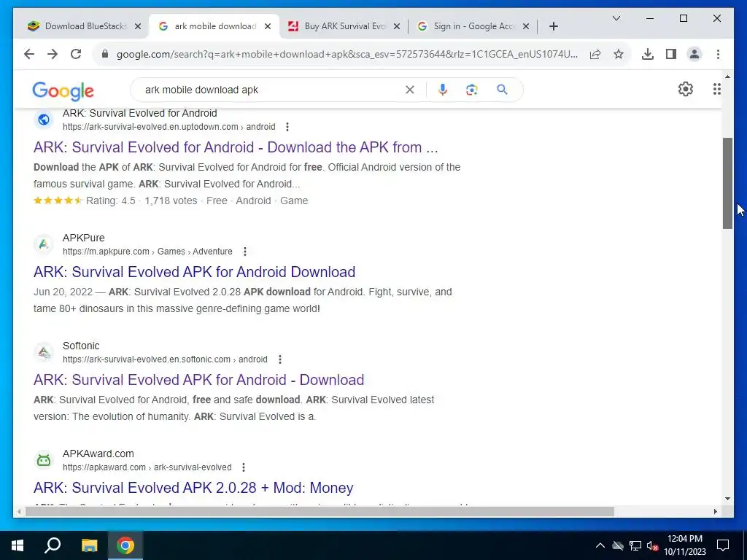This screenshot has width=747, height=560.
Task: Start voice search with microphone icon
Action: (443, 90)
